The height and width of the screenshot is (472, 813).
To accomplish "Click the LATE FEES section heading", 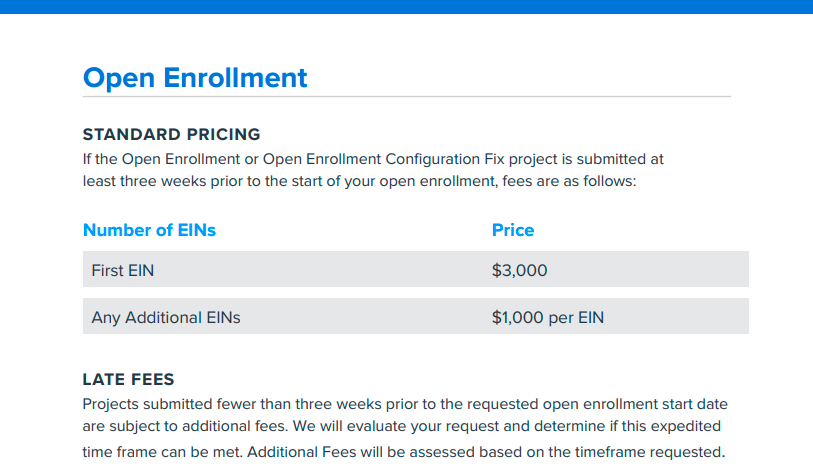I will click(x=129, y=379).
